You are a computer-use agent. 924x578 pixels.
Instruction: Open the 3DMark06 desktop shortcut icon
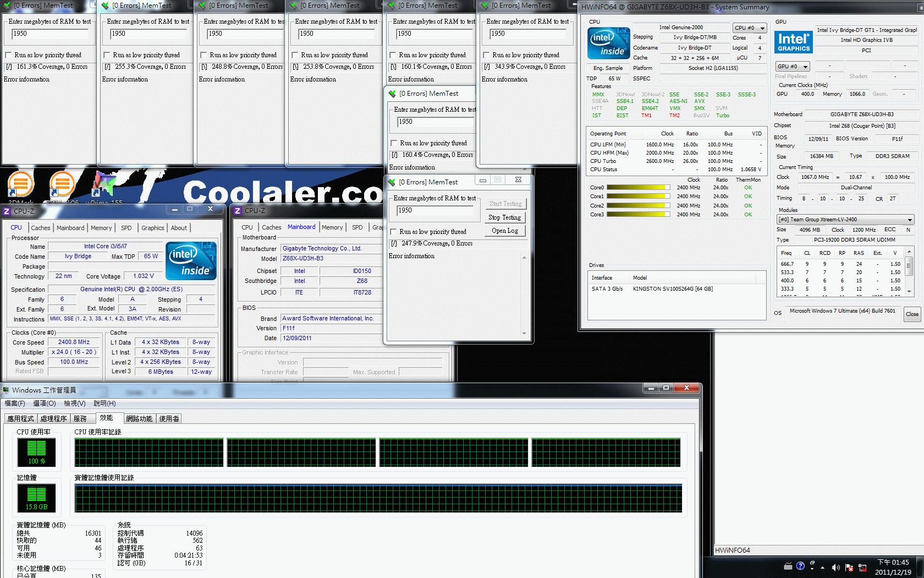pos(62,183)
